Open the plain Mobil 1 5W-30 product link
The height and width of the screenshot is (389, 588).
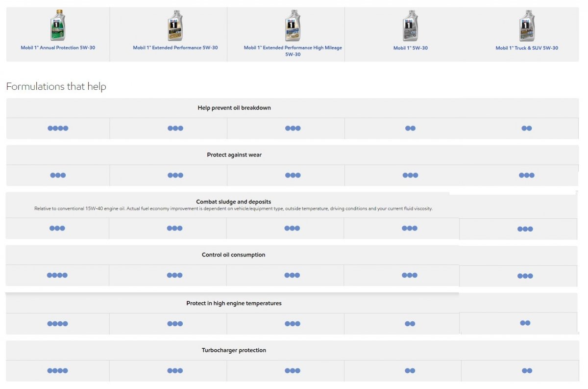tap(410, 48)
